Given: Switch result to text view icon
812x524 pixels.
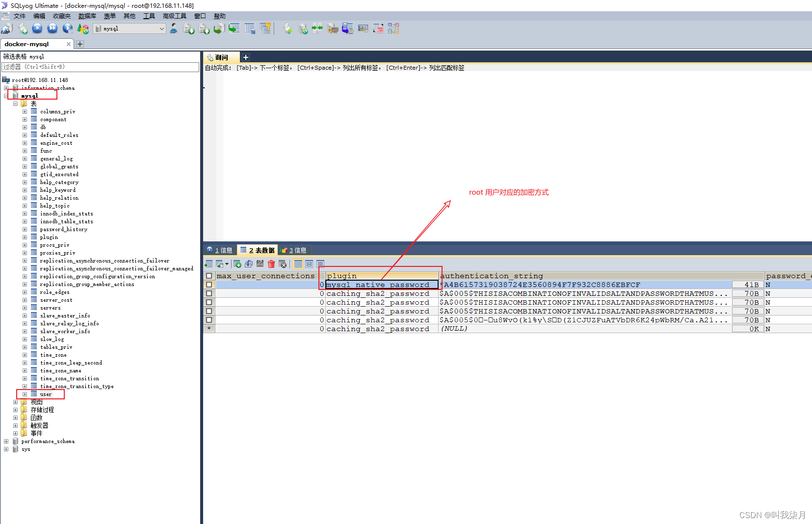Looking at the screenshot, I should point(320,264).
